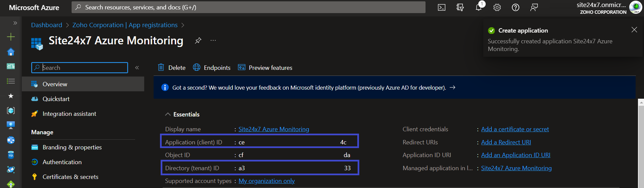Screen dimensions: 644x188
Task: Open the more options ellipsis beside title
Action: point(213,41)
